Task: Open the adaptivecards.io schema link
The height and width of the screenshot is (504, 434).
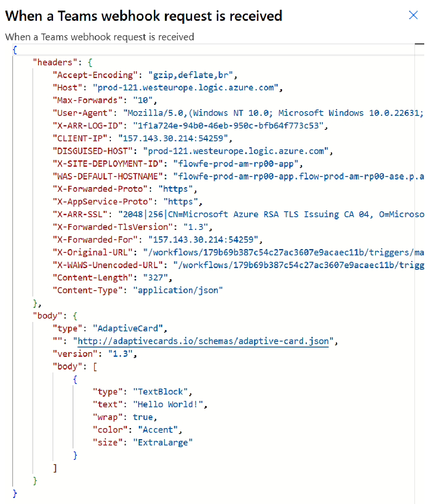Action: pos(203,341)
